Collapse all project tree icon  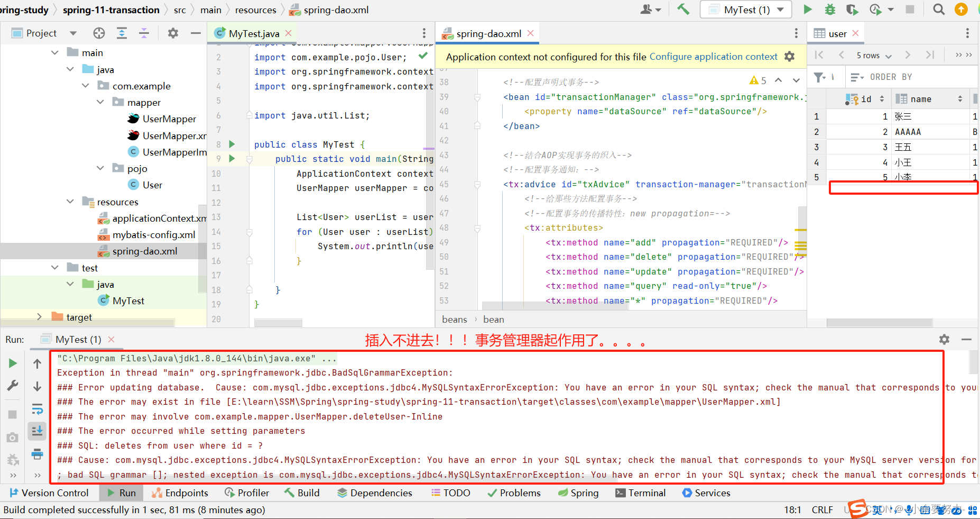pyautogui.click(x=144, y=33)
